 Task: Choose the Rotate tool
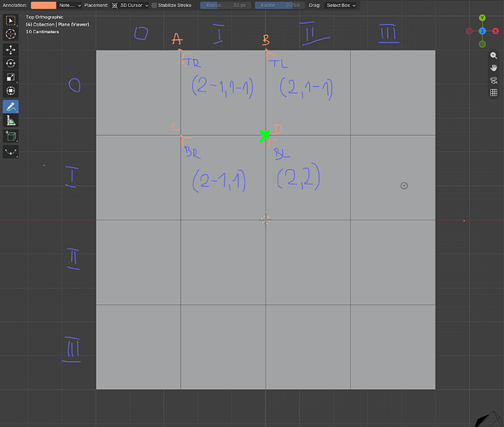(10, 63)
